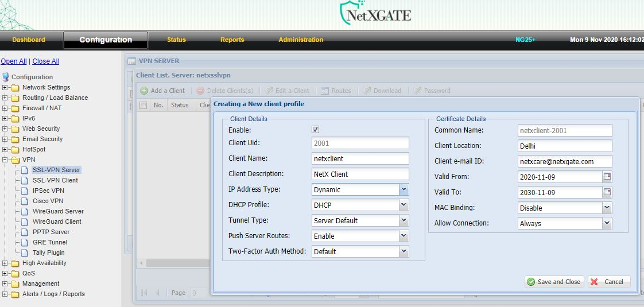Click Save and Close button
Viewport: 644px width, 307px height.
(554, 282)
